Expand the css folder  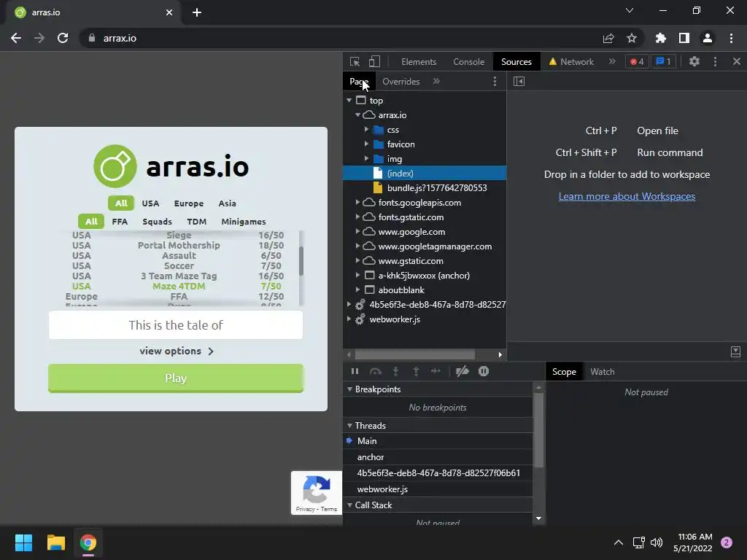(366, 130)
